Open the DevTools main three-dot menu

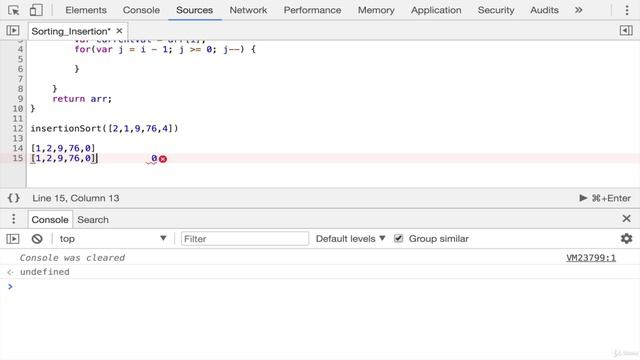point(627,10)
